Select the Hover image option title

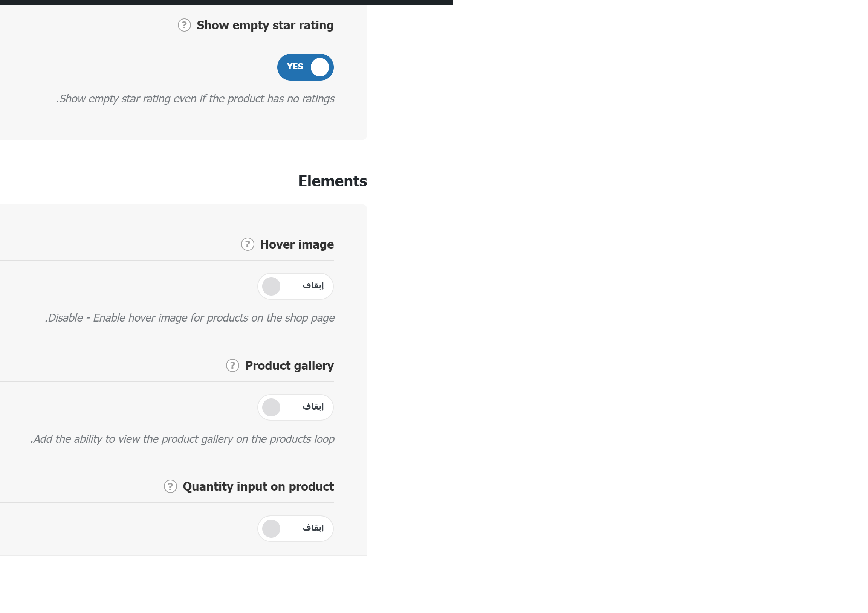click(297, 244)
